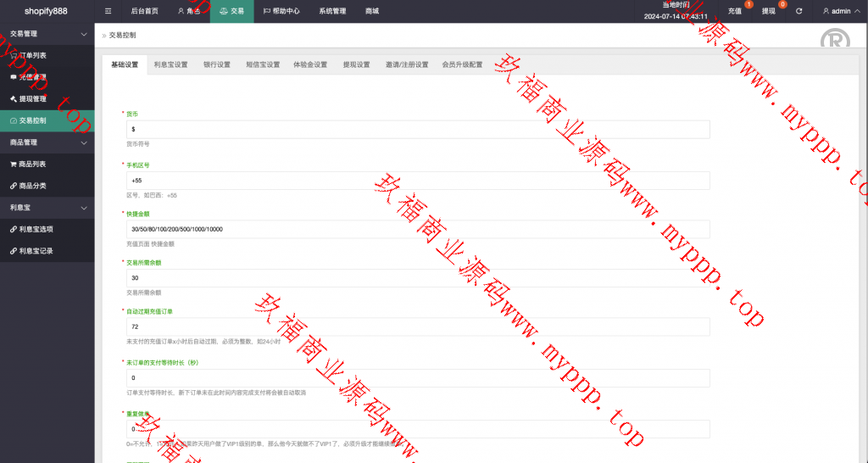Open 系统管理 in the top menu

(x=332, y=11)
